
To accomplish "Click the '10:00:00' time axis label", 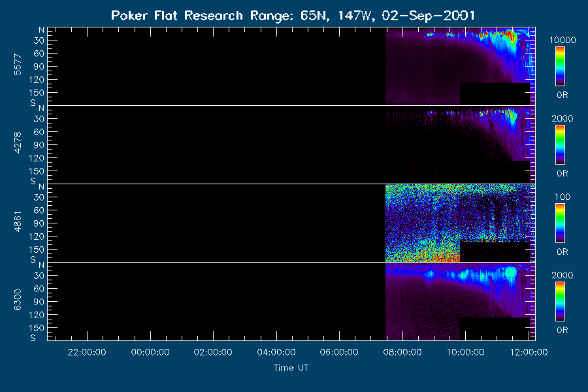I will [465, 352].
